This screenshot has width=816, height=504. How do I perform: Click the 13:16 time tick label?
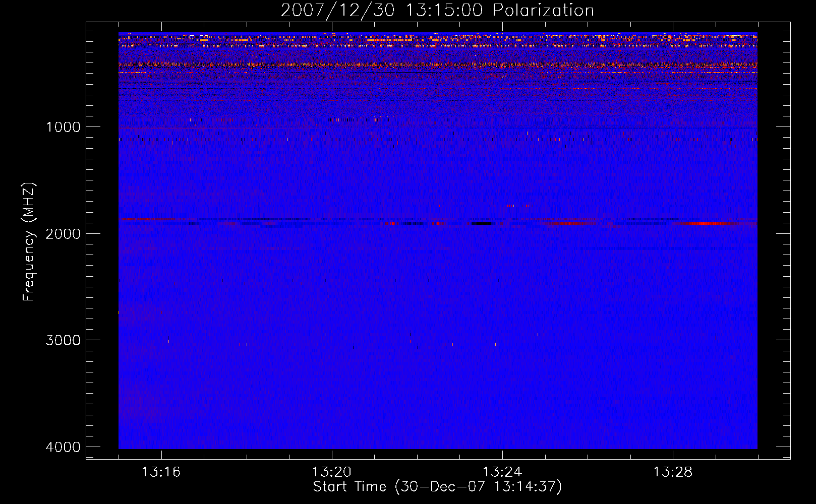point(161,472)
